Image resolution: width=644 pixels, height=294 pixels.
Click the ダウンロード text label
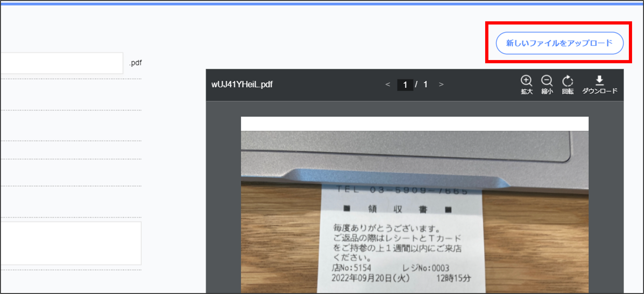pyautogui.click(x=599, y=91)
